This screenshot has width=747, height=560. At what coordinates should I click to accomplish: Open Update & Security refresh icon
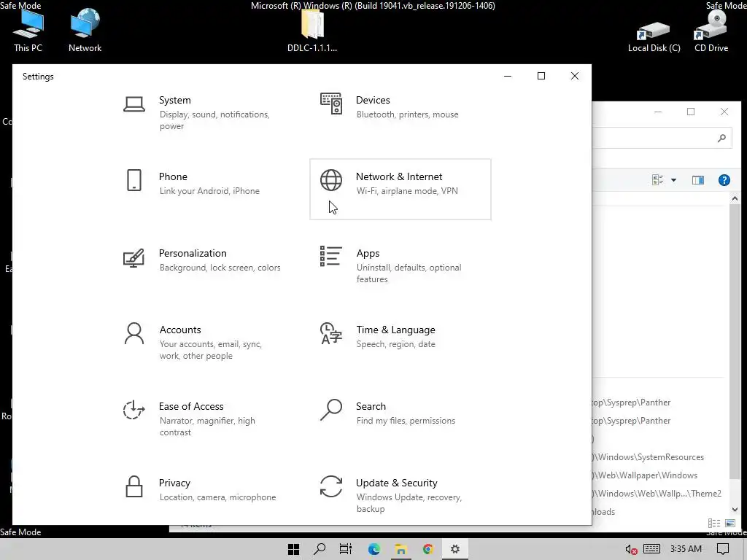point(331,486)
